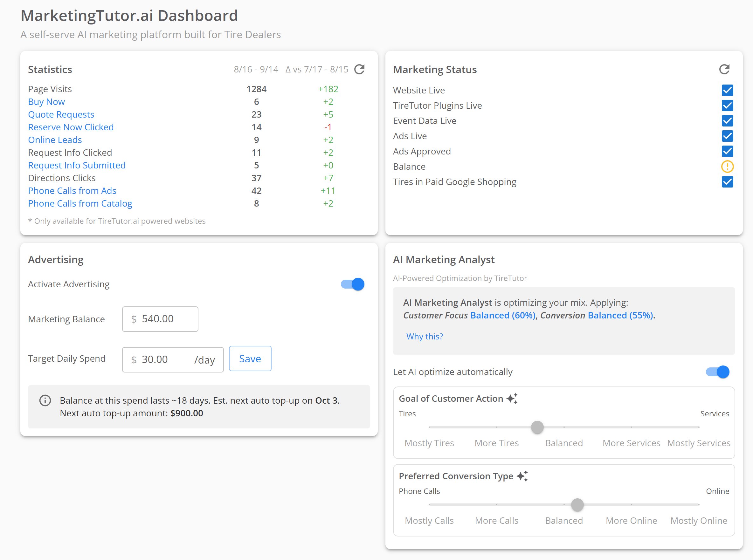Click the Page Visits value 1284
The width and height of the screenshot is (753, 560).
(x=256, y=89)
